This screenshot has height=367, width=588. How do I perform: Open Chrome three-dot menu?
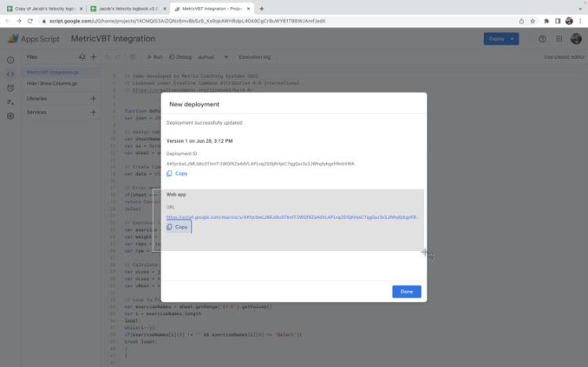[x=580, y=21]
